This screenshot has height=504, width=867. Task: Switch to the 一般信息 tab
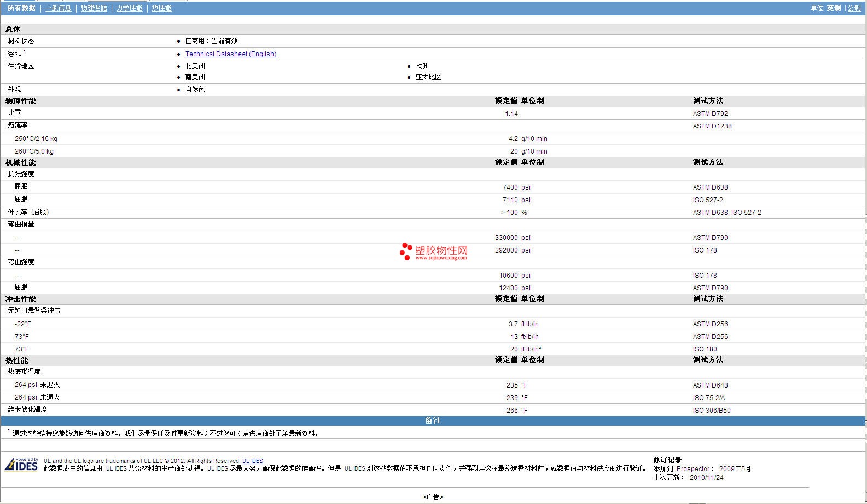[x=58, y=8]
